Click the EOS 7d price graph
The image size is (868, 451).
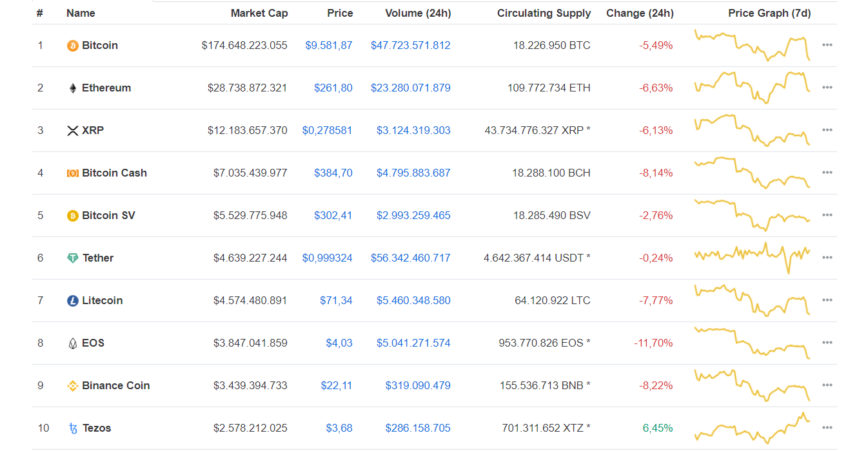coord(752,343)
